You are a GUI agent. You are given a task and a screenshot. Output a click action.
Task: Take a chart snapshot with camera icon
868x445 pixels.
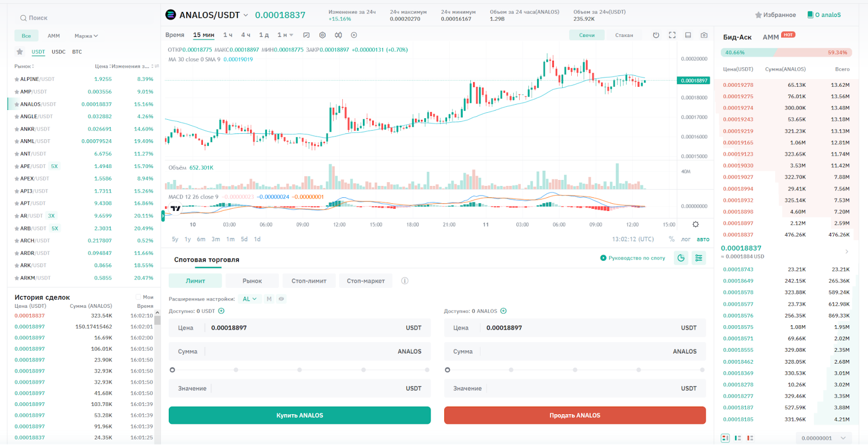[704, 35]
